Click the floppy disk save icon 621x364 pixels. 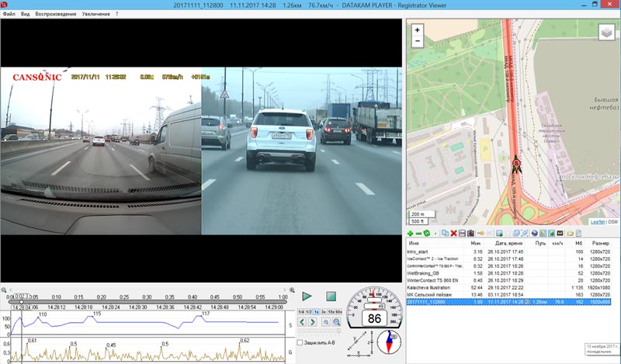pos(462,233)
